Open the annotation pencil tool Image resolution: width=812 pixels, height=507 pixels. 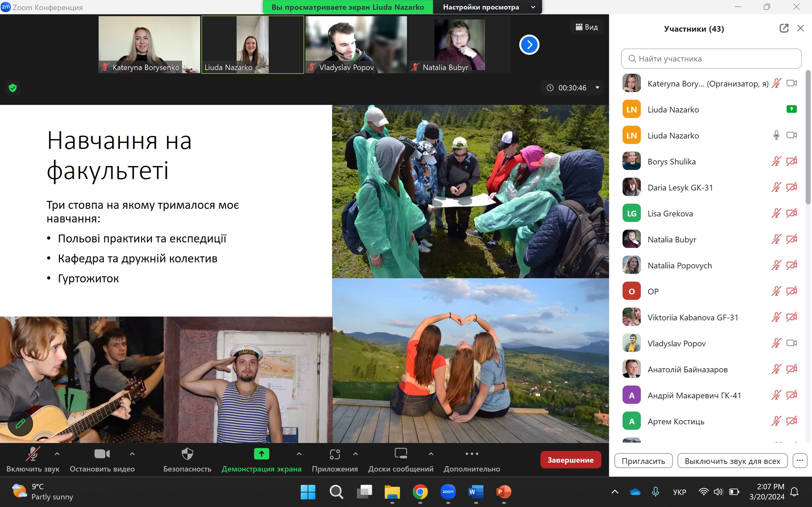20,424
